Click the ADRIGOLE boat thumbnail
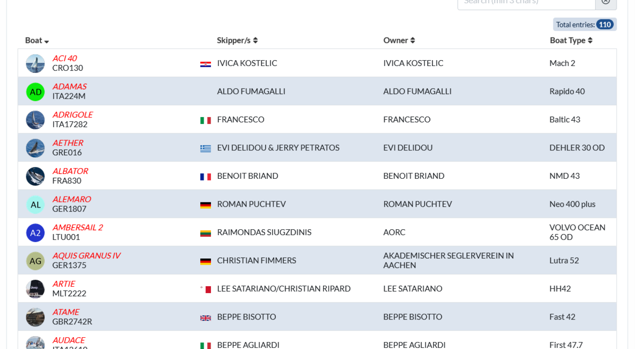 coord(35,120)
